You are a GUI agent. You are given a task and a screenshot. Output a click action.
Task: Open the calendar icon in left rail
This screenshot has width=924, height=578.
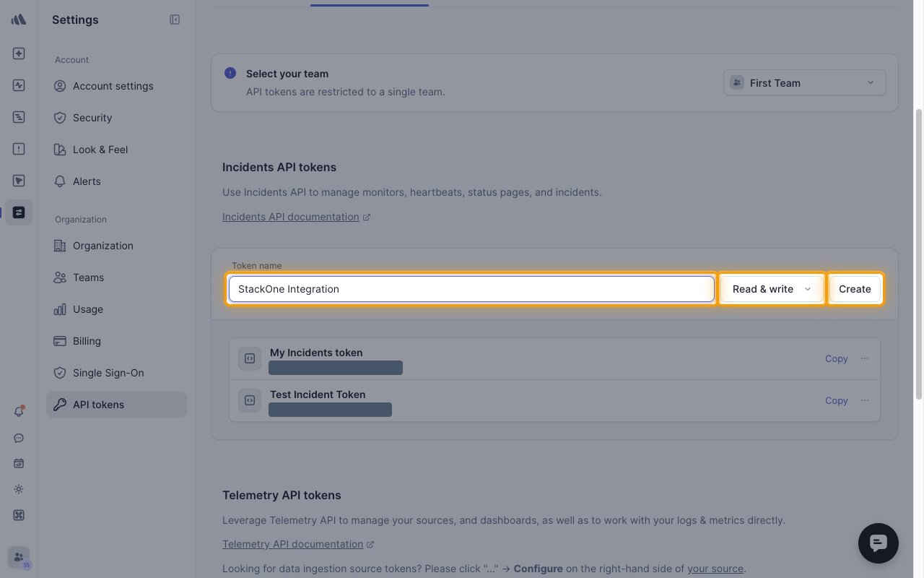tap(19, 463)
